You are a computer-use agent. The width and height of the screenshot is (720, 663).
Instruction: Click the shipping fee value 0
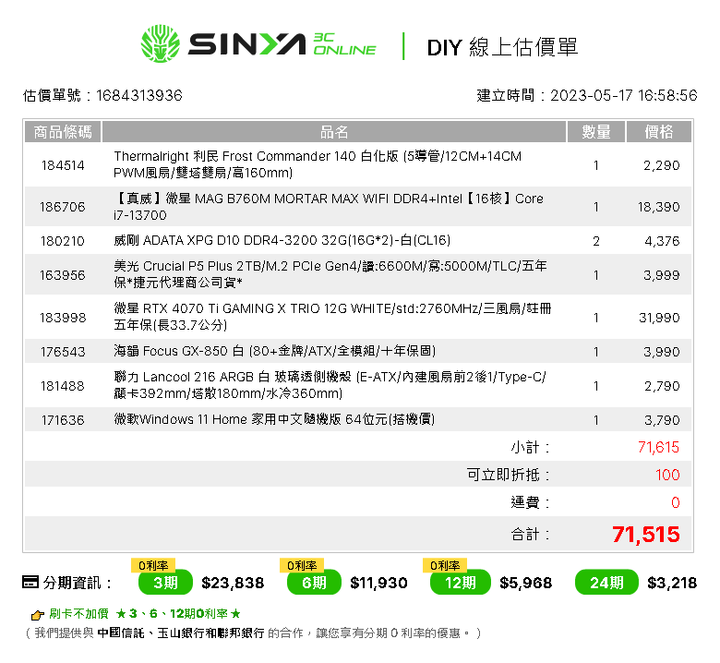675,502
